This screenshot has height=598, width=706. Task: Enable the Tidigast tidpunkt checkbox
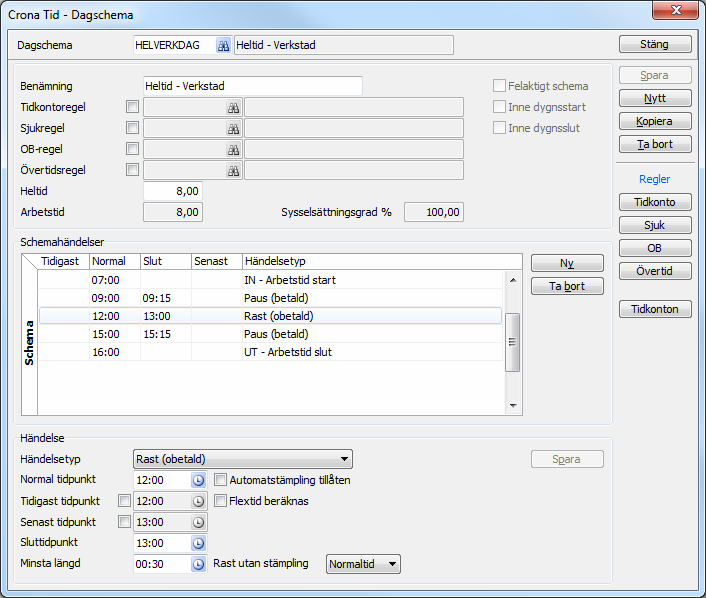(x=124, y=501)
